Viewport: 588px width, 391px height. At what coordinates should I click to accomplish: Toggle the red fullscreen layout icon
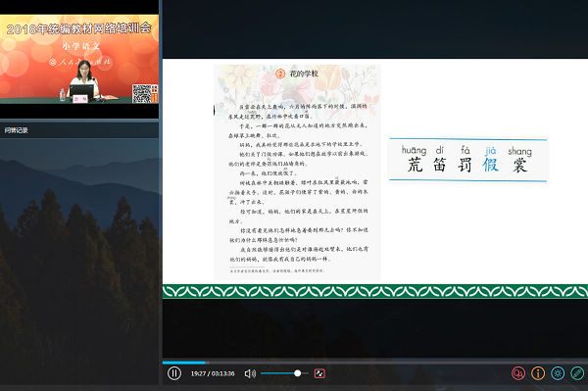pos(319,373)
